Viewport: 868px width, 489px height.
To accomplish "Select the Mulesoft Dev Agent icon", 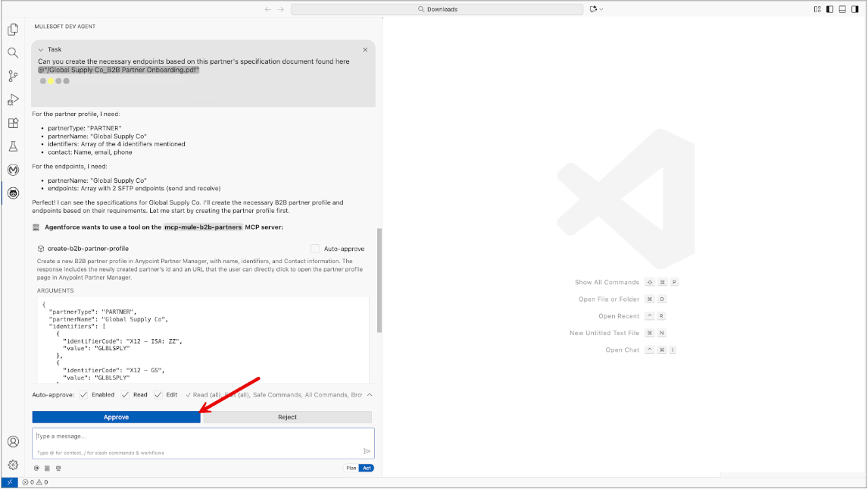I will point(13,193).
